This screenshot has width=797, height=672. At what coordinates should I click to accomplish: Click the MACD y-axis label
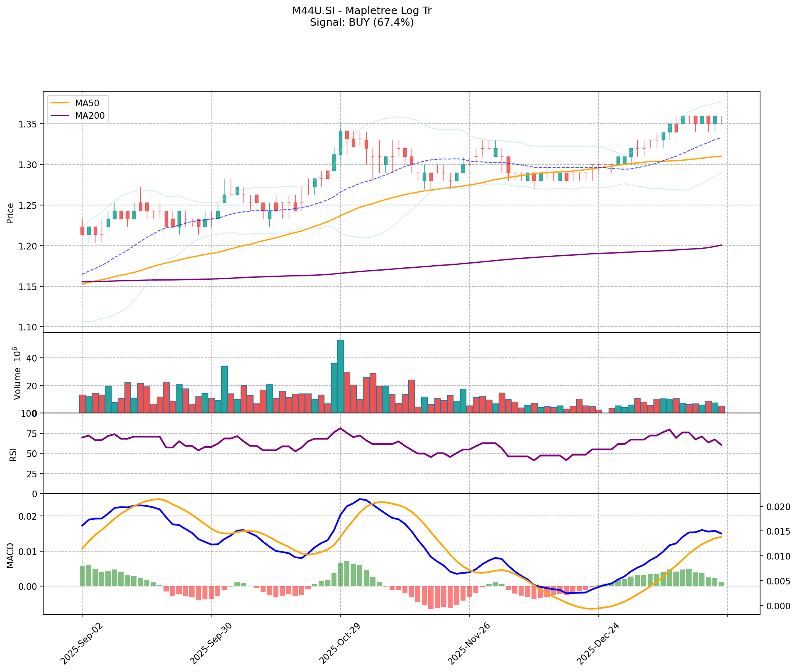[x=11, y=555]
